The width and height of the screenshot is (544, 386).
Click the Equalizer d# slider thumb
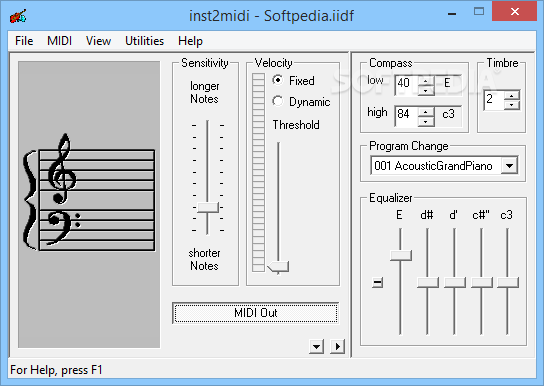428,282
